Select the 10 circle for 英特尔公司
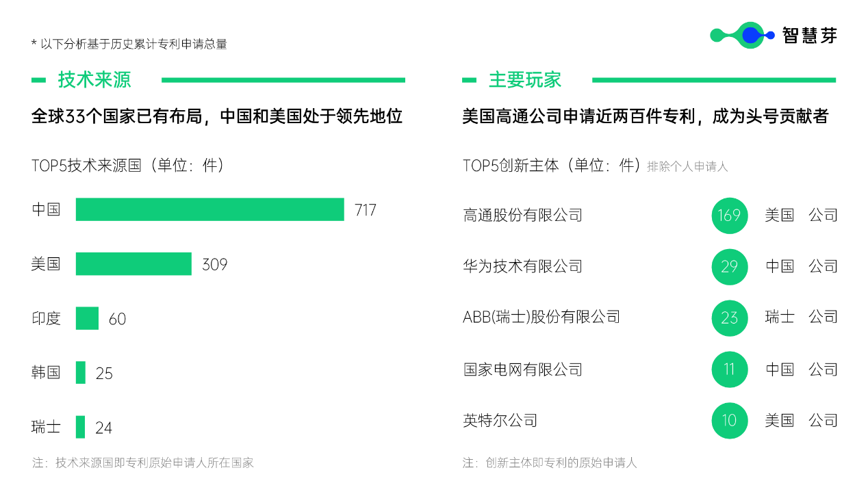 click(729, 420)
